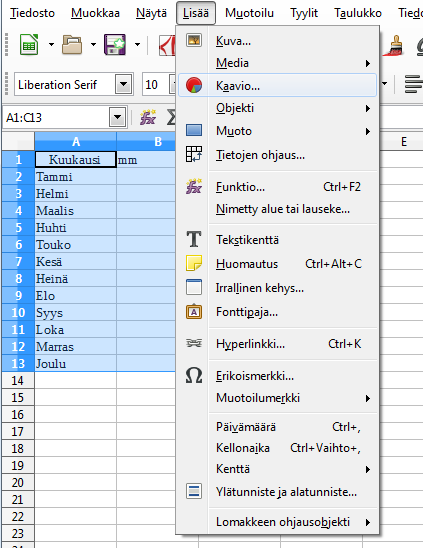Image resolution: width=423 pixels, height=548 pixels.
Task: Open the Muotoilu menu
Action: (x=249, y=13)
